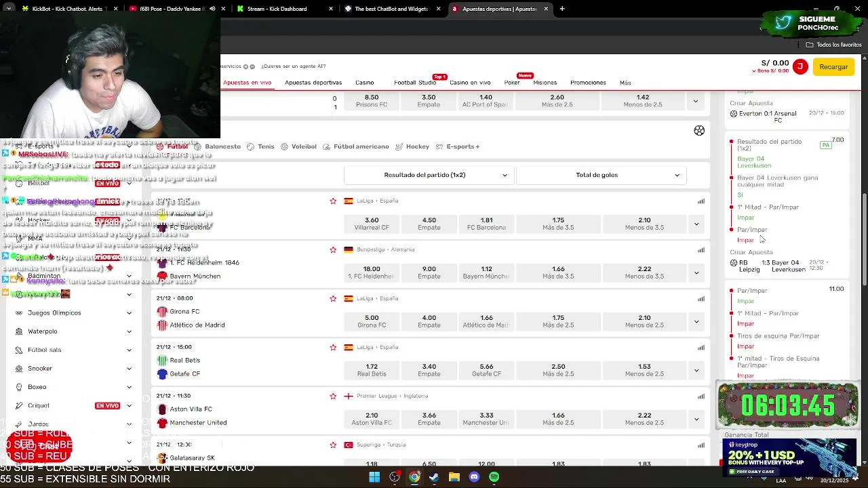Open Todos los favoritos bookmarks folder
Image resolution: width=868 pixels, height=488 pixels.
coord(833,45)
